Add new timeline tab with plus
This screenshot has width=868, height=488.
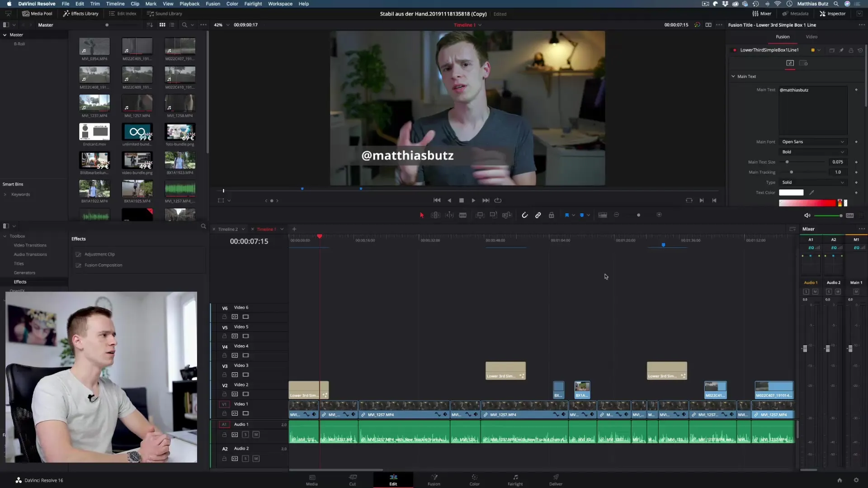(x=294, y=229)
